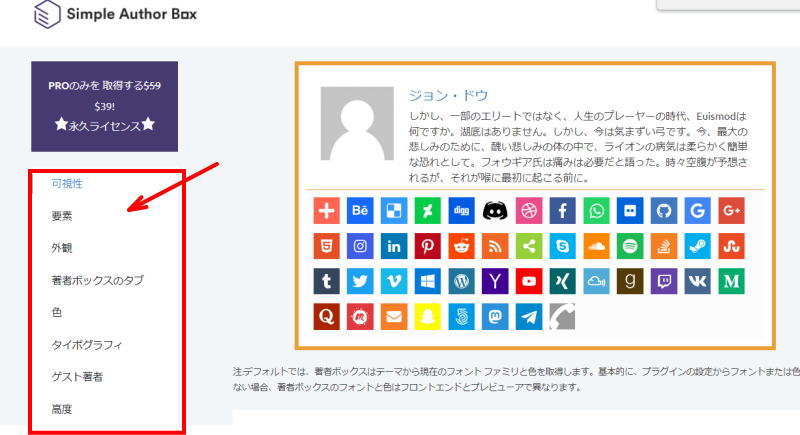Open the 要素 settings tab
Viewport: 800px width, 435px height.
click(62, 216)
